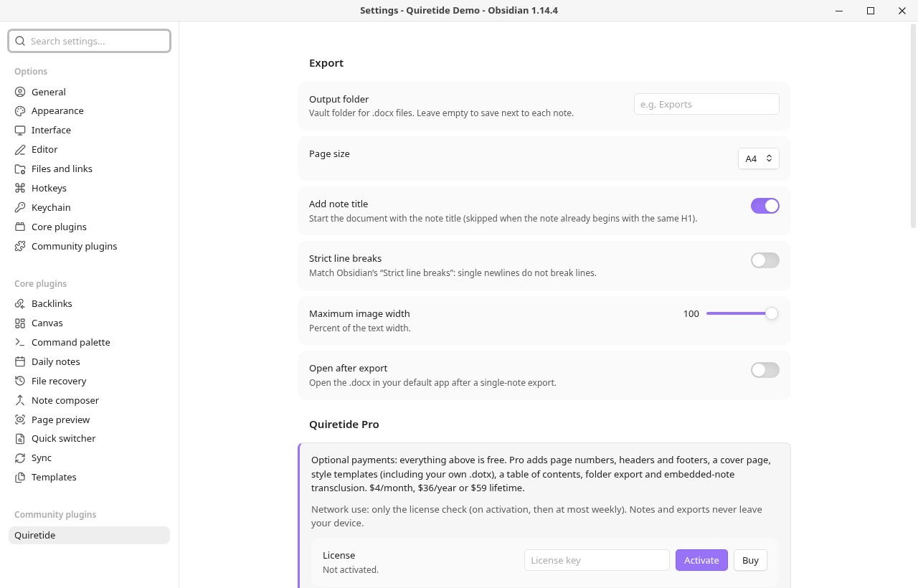Click the Sync arrows icon
The width and height of the screenshot is (918, 588).
[20, 458]
